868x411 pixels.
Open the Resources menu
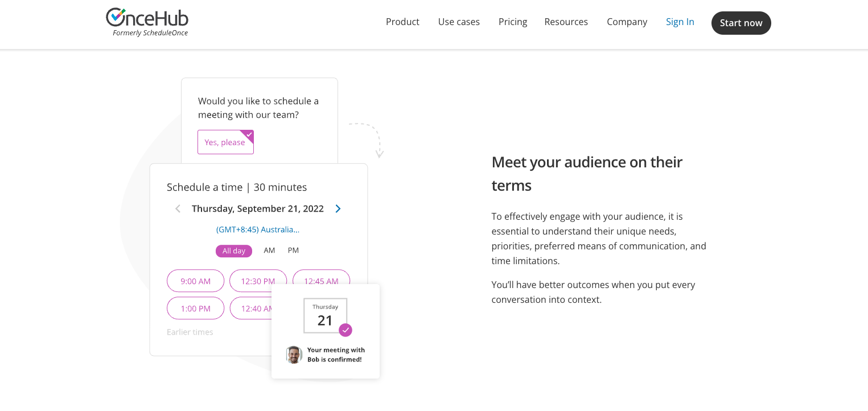click(x=566, y=22)
